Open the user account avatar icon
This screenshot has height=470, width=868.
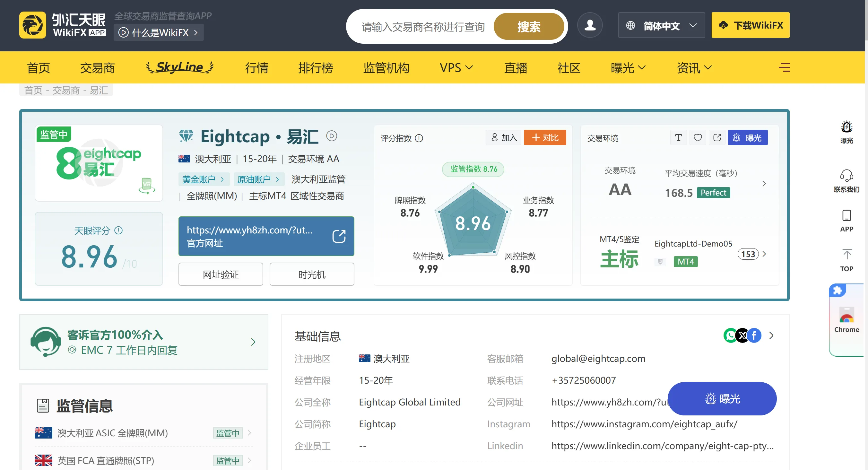[x=590, y=25]
